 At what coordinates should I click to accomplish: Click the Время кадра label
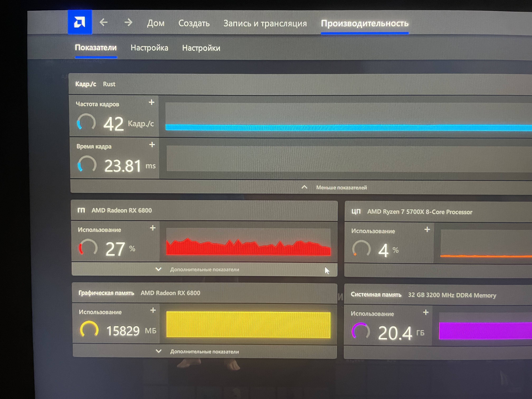tap(94, 146)
